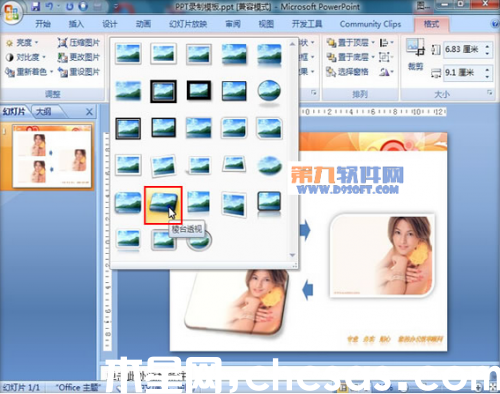Open Customize Quick Access Toolbar dropdown arrow
500x394 pixels.
point(116,6)
